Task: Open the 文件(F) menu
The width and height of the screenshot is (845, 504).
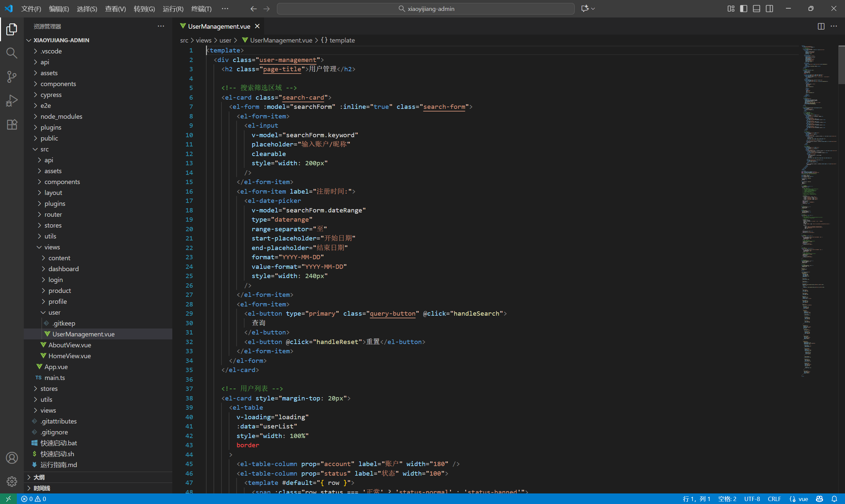Action: 31,9
